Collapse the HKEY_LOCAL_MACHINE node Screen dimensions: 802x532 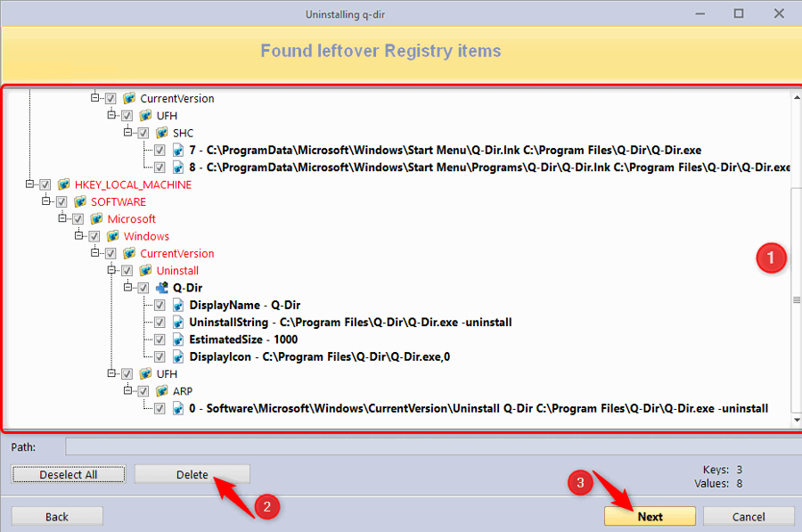pyautogui.click(x=29, y=184)
